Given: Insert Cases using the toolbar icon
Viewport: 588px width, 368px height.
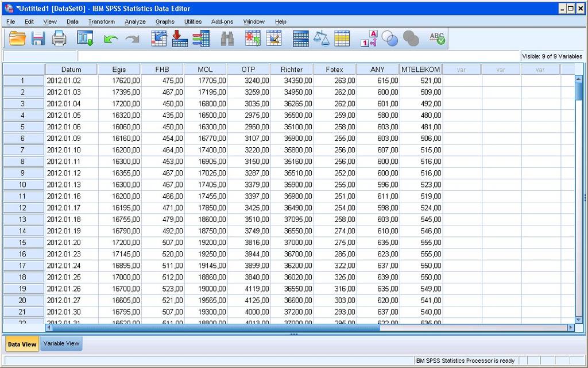Looking at the screenshot, I should (253, 39).
